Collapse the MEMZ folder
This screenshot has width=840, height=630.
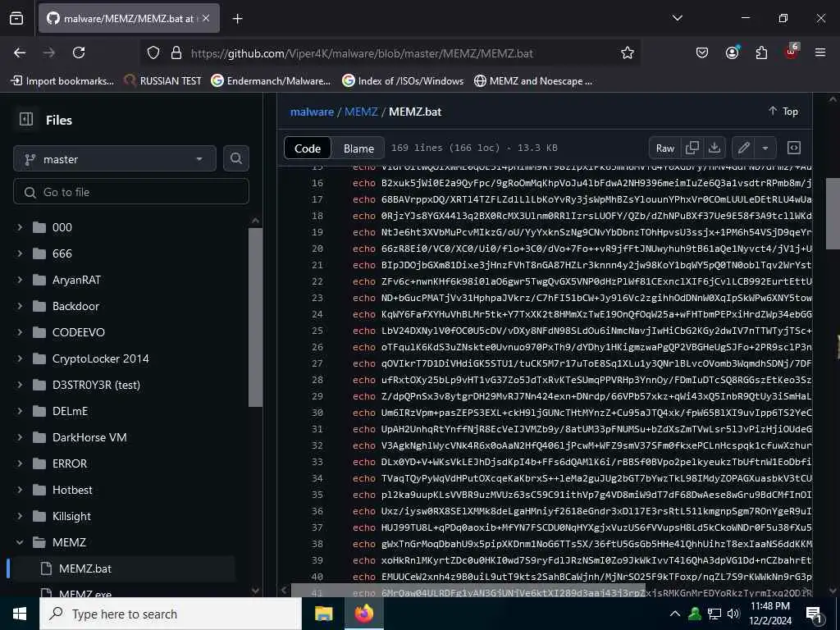coord(20,542)
